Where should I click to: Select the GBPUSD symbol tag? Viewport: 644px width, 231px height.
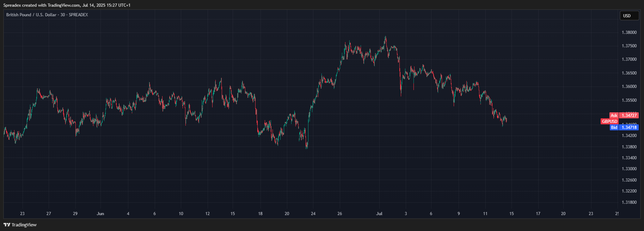(x=609, y=122)
